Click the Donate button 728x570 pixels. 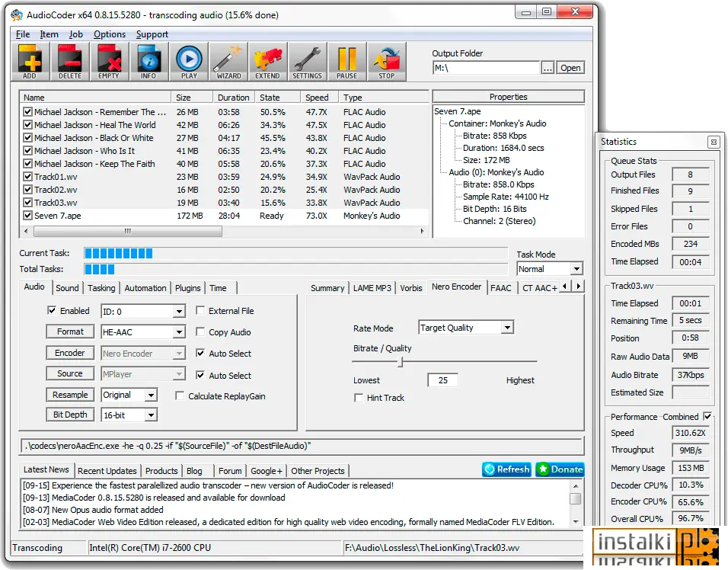point(560,469)
